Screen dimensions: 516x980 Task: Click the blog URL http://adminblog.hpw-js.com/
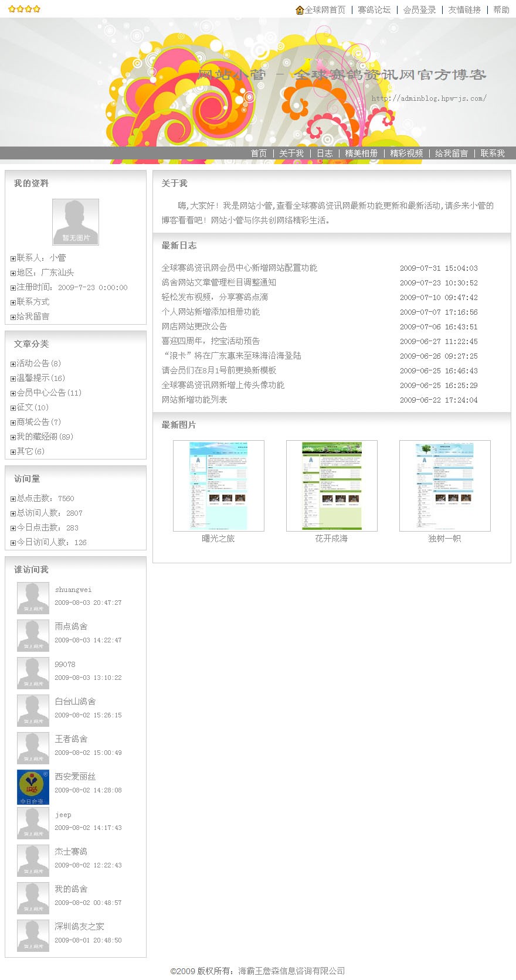429,98
